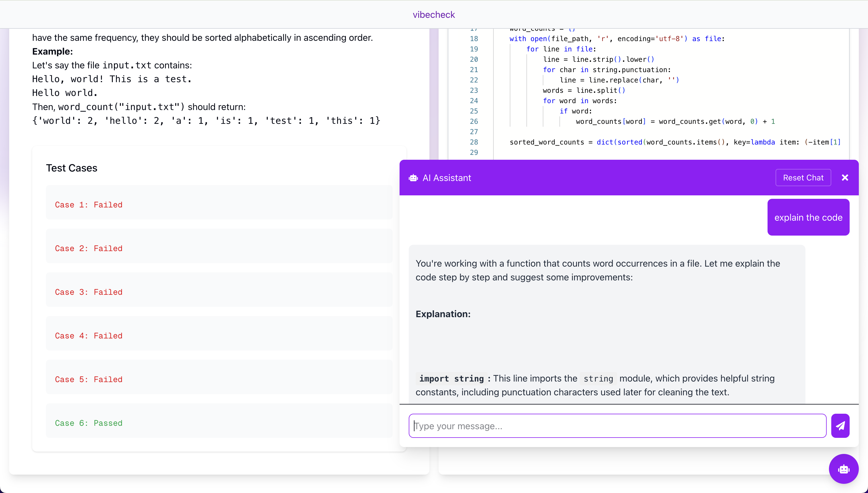868x493 pixels.
Task: Select Case 3: Failed test result
Action: tap(89, 292)
